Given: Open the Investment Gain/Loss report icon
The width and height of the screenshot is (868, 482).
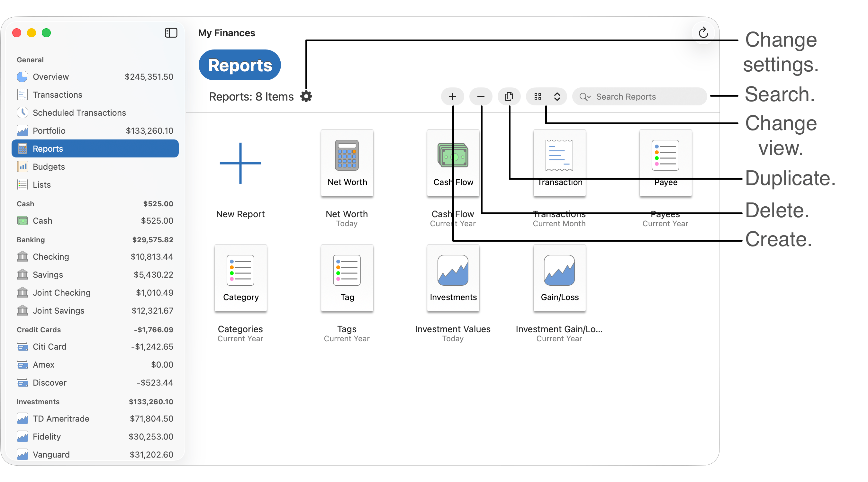Looking at the screenshot, I should (559, 278).
